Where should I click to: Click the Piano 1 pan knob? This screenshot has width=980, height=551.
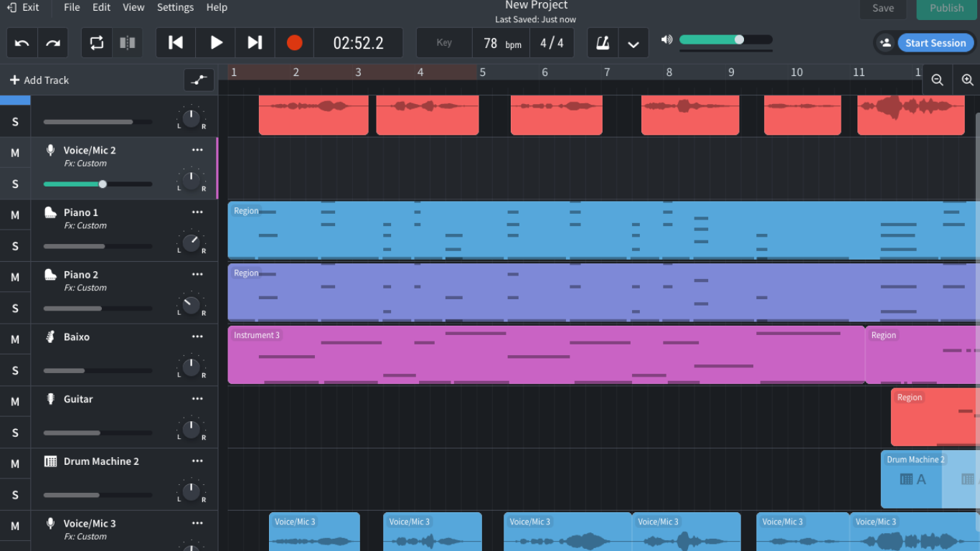191,242
